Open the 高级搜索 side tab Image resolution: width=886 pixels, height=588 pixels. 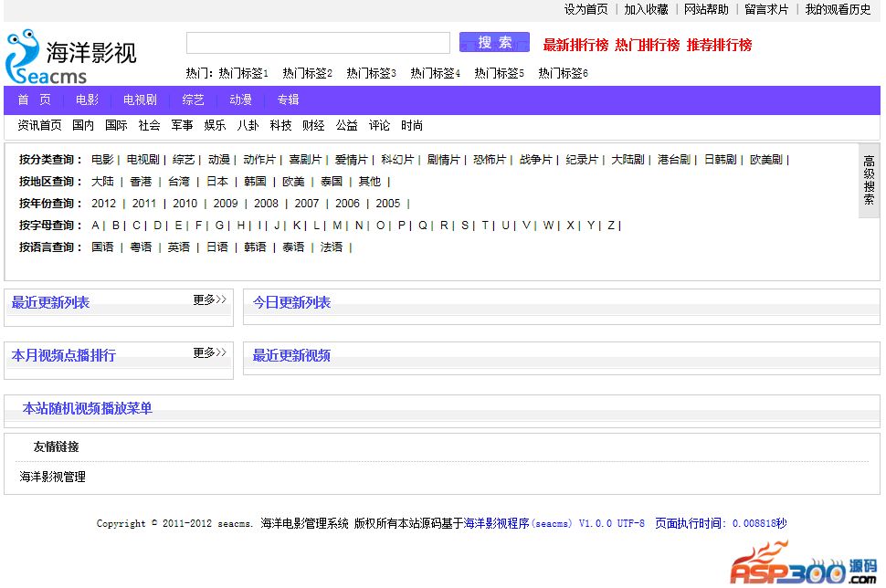869,181
